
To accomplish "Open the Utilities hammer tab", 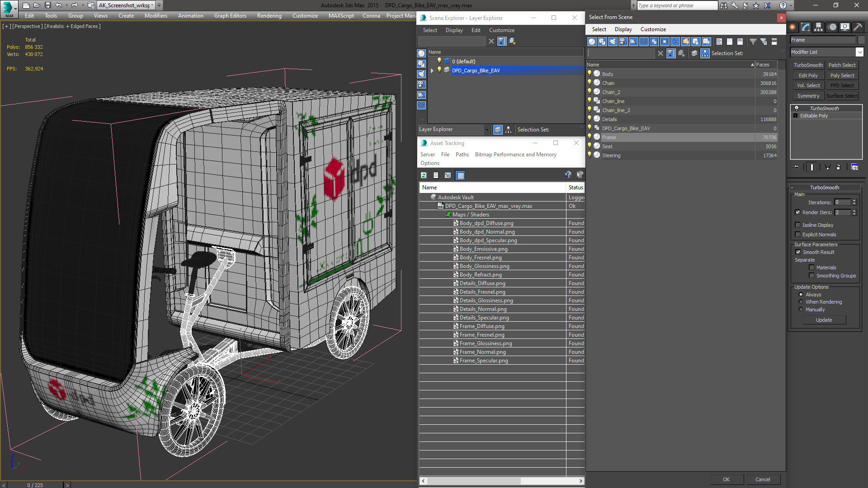I will click(x=858, y=27).
